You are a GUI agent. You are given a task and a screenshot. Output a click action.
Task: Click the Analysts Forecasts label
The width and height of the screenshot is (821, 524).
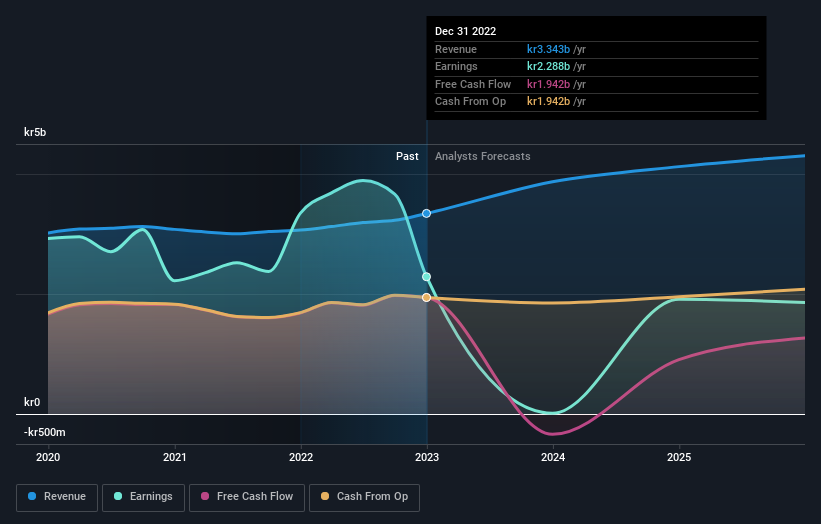[483, 157]
